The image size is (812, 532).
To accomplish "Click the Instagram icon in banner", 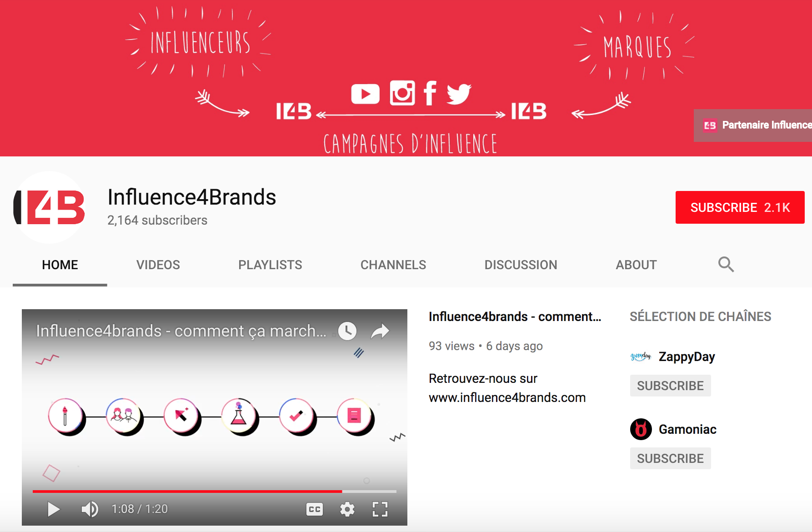I will [402, 93].
